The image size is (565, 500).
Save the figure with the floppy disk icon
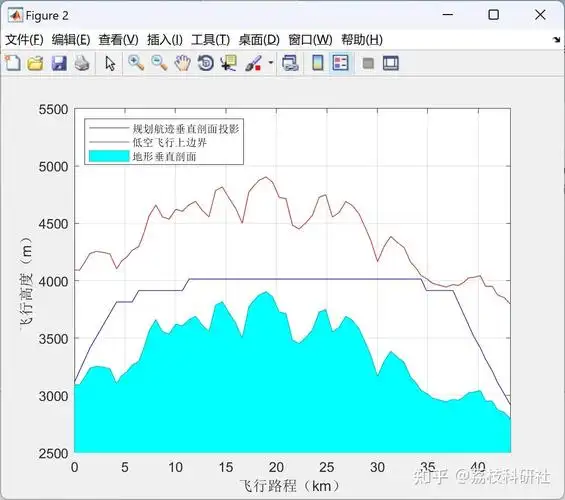coord(59,63)
